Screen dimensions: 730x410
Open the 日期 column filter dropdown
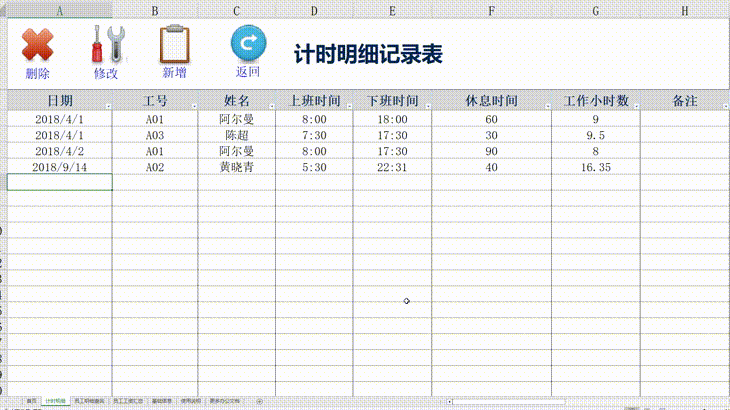107,105
